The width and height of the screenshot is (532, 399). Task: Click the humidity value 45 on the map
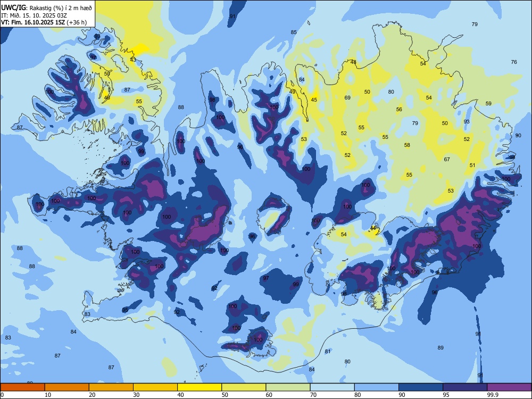[314, 100]
